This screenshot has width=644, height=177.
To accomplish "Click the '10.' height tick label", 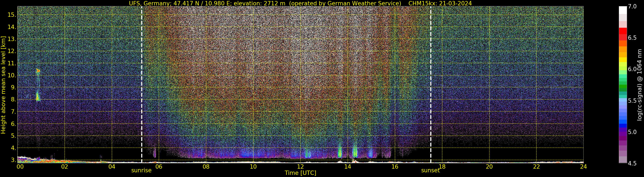I will 12,75.
